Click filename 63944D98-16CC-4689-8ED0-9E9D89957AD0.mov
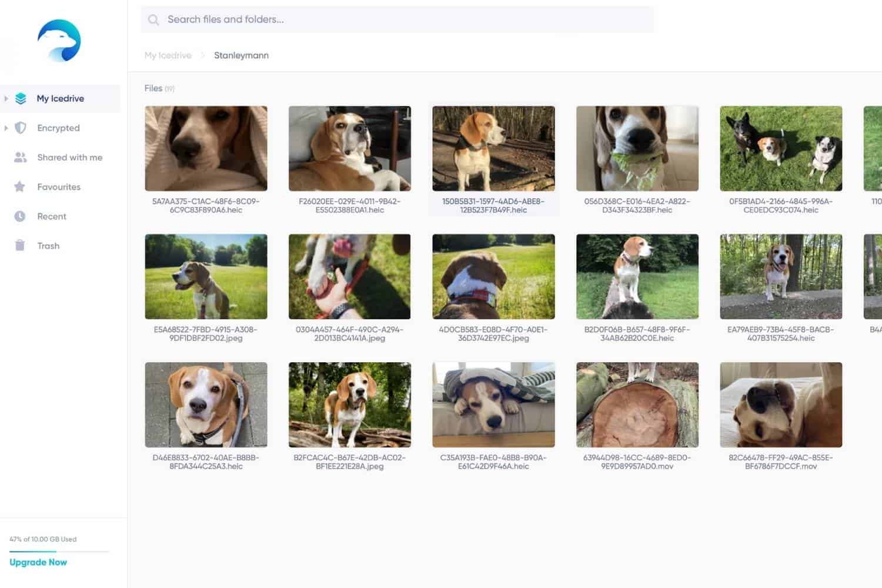882x588 pixels. (637, 462)
